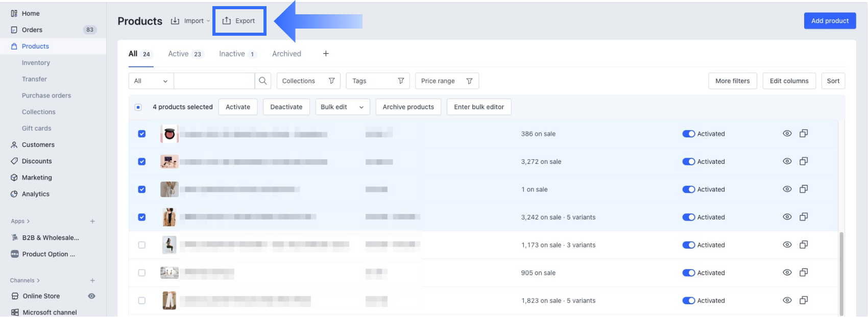Click the More filters button

pos(733,81)
